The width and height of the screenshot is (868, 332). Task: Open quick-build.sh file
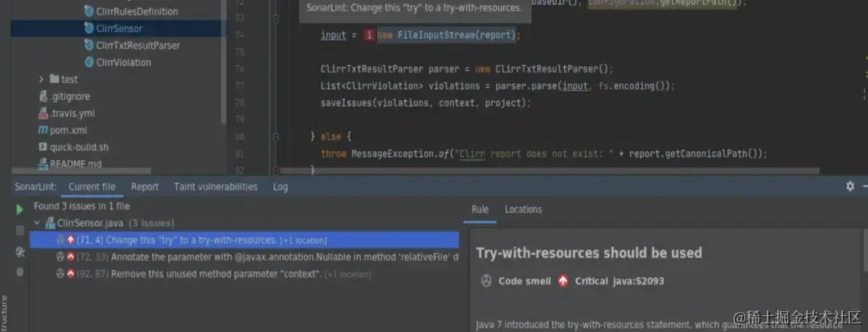coord(79,147)
